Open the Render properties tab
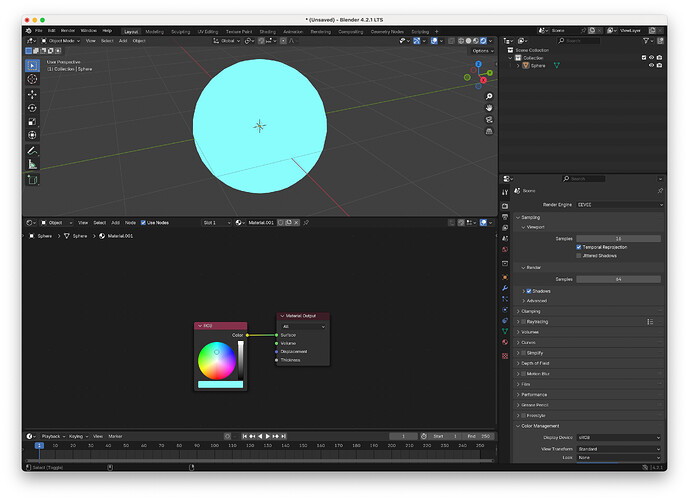This screenshot has width=688, height=500. [x=505, y=206]
